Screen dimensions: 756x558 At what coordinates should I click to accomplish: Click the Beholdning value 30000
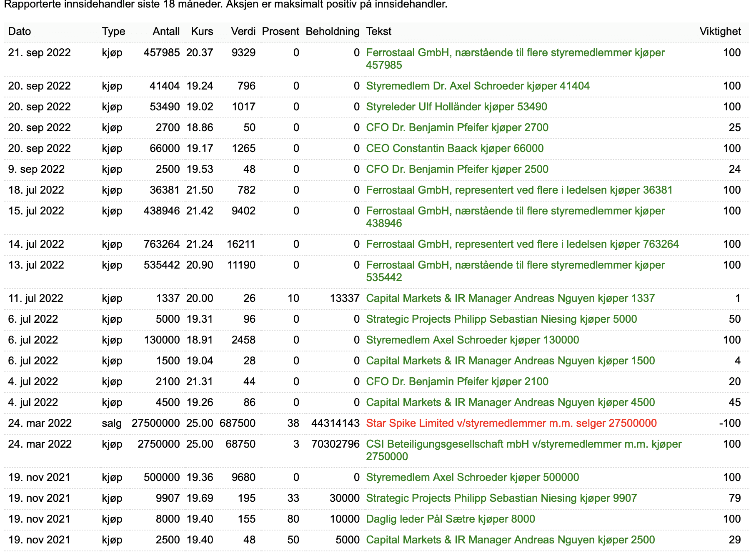345,498
